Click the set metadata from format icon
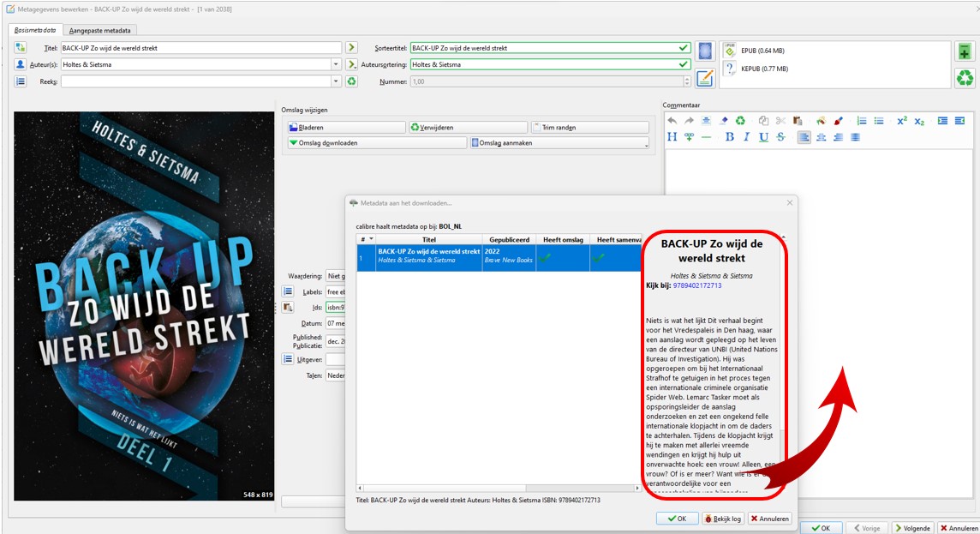Viewport: 980px width, 534px height. click(x=705, y=78)
